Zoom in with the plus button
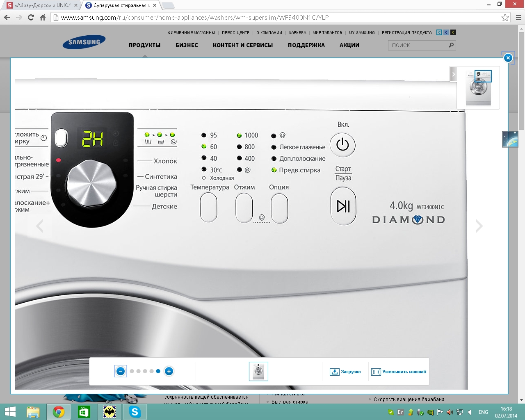The image size is (525, 420). (169, 371)
